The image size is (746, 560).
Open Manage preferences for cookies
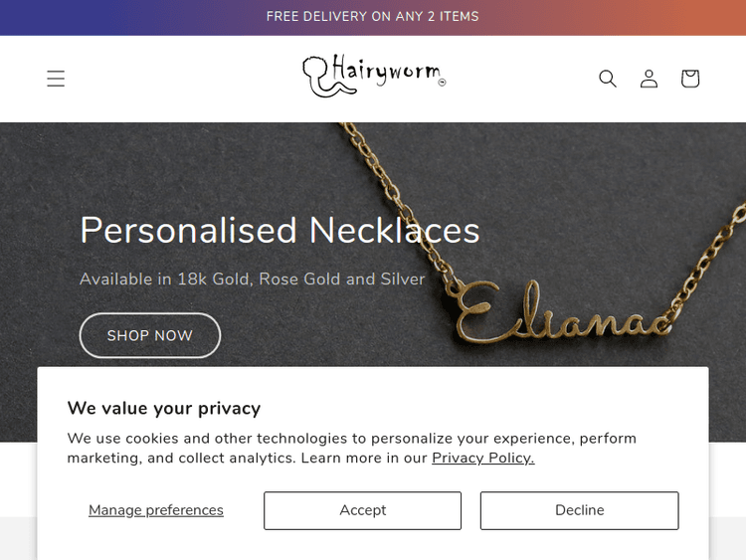[x=156, y=510]
